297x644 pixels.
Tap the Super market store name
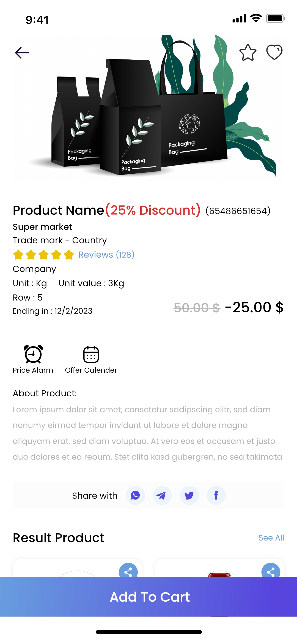(42, 227)
